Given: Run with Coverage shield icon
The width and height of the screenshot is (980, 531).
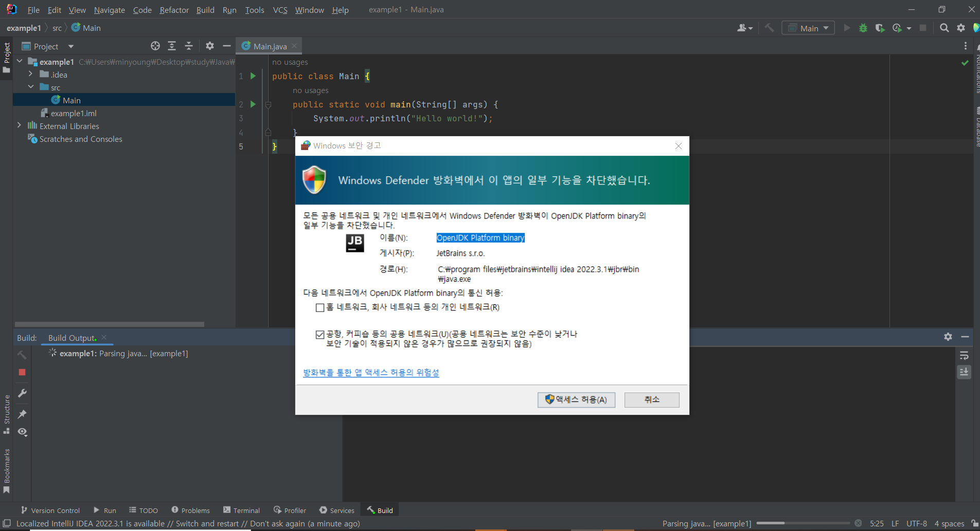Looking at the screenshot, I should point(880,28).
